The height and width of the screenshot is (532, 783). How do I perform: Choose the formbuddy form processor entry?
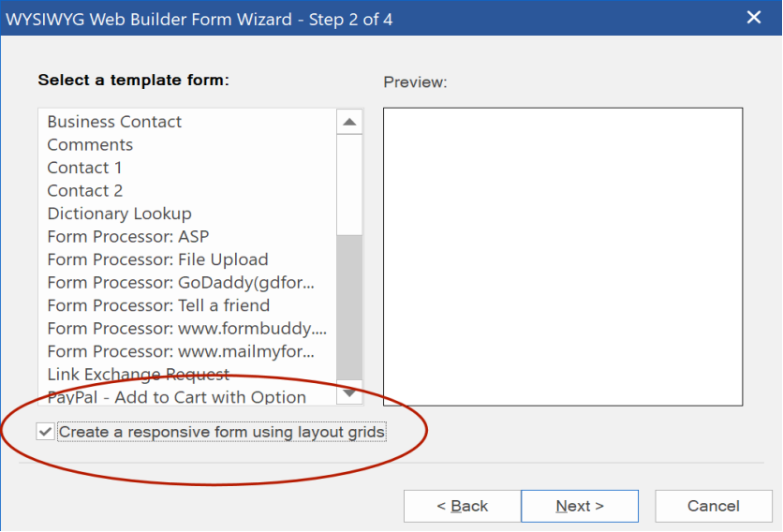click(187, 329)
